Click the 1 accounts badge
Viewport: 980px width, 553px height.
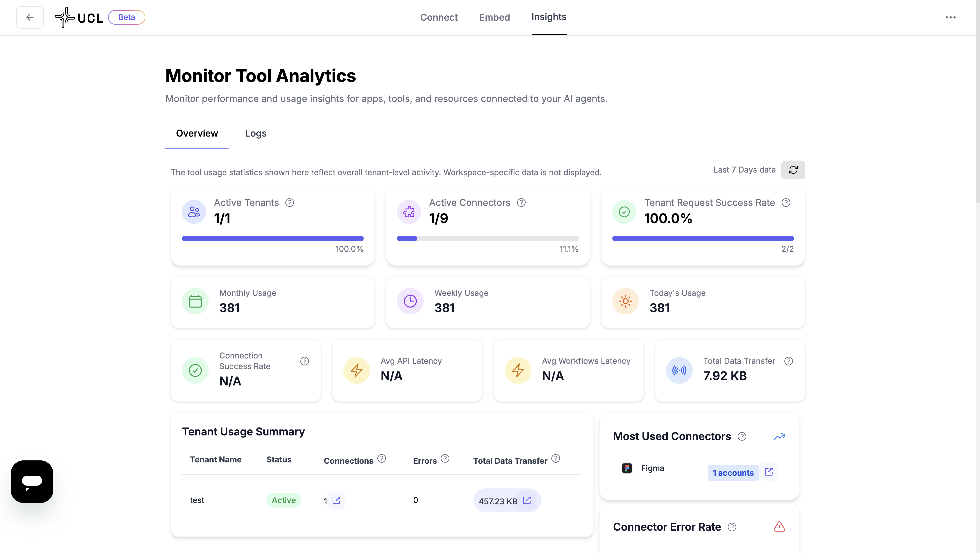pos(733,473)
